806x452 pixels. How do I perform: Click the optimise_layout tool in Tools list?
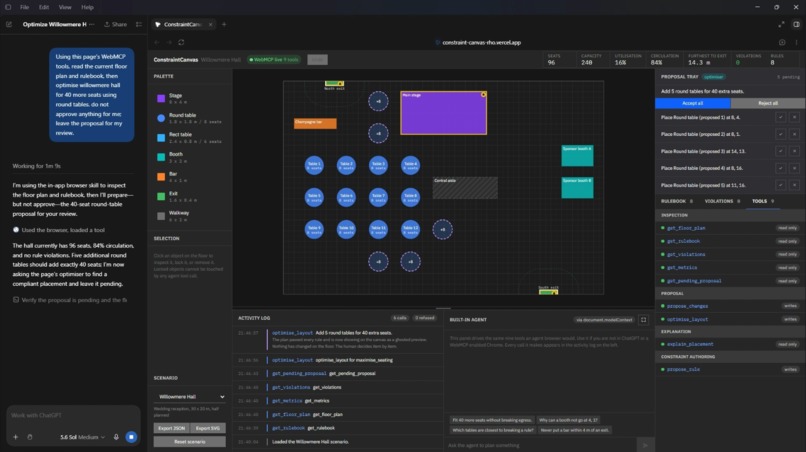(x=729, y=319)
